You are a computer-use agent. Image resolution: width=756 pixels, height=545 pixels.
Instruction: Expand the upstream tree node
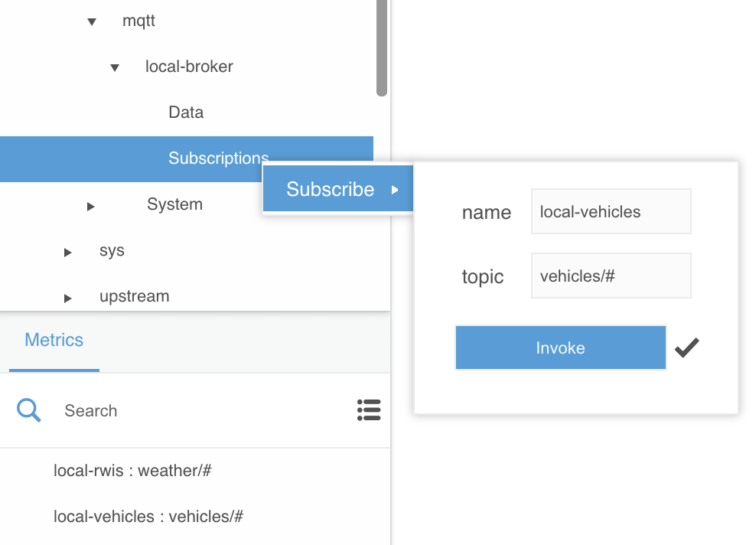pyautogui.click(x=67, y=298)
